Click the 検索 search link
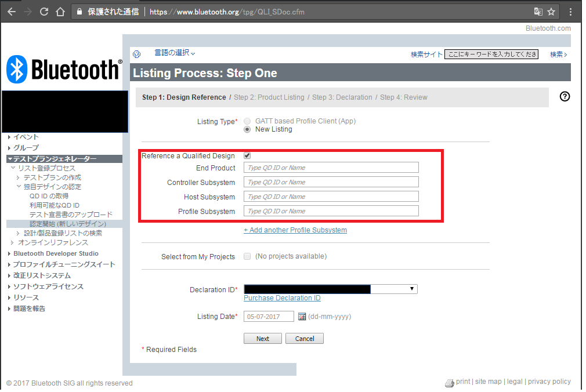 pos(558,55)
